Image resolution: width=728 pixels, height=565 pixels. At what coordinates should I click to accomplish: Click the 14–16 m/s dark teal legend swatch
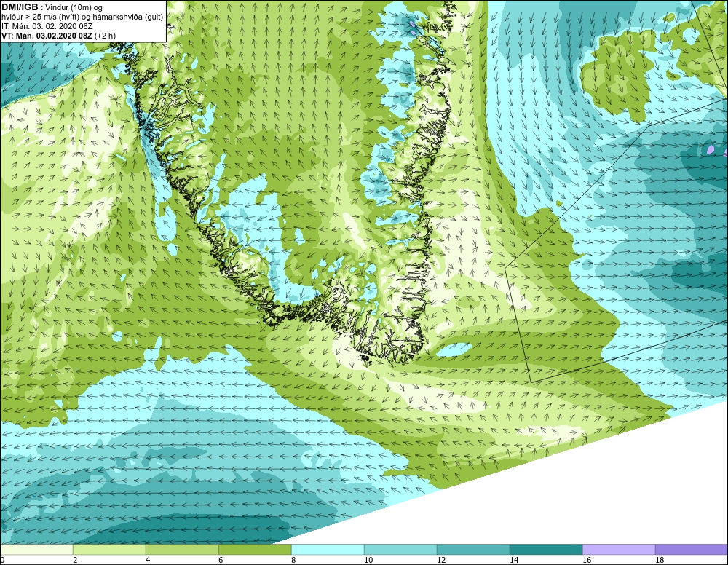(546, 550)
